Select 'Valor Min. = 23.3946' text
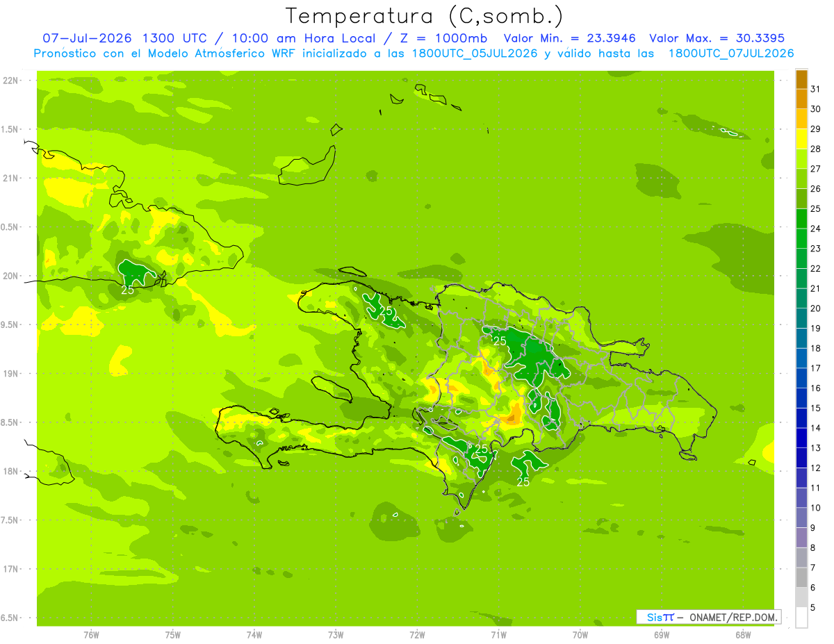834x644 pixels. tap(570, 38)
